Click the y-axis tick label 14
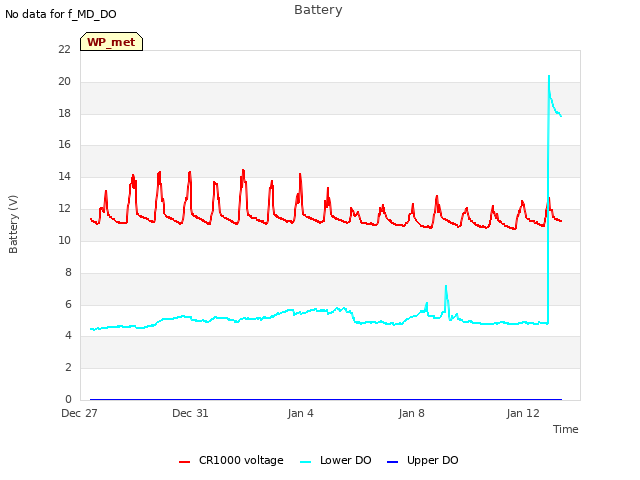Viewport: 640px width, 480px height. 64,176
